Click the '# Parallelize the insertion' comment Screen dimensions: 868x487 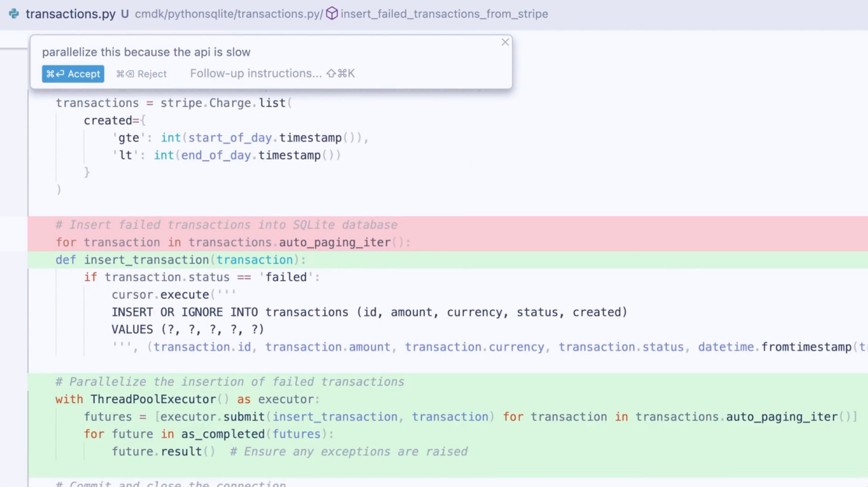tap(230, 382)
